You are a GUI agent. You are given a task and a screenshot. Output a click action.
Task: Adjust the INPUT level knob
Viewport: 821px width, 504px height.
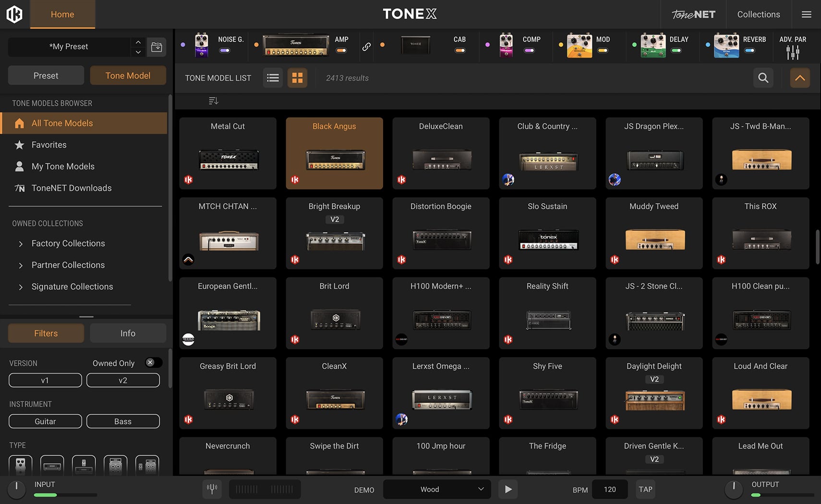(x=16, y=489)
